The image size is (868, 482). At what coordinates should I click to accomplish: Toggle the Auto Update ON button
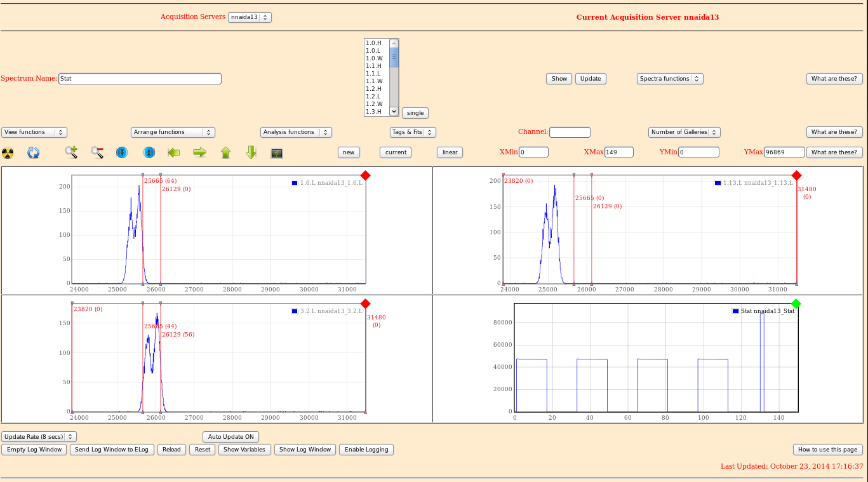[x=231, y=437]
